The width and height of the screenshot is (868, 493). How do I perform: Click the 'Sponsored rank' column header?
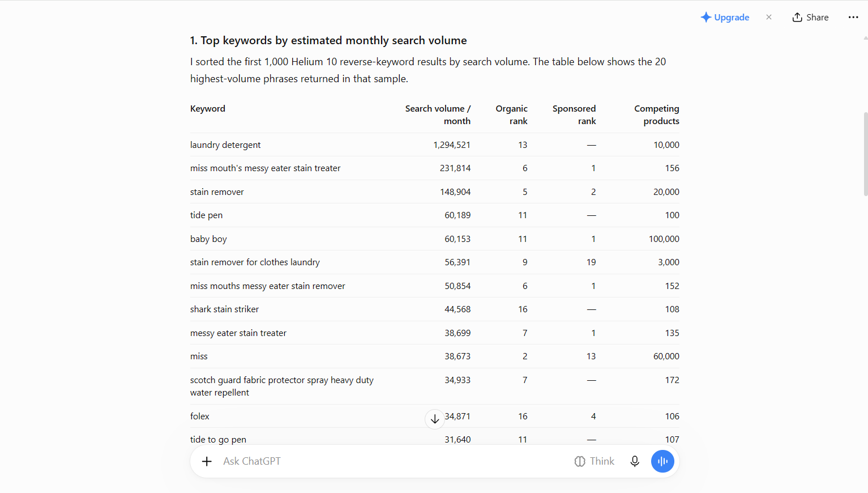pyautogui.click(x=574, y=115)
